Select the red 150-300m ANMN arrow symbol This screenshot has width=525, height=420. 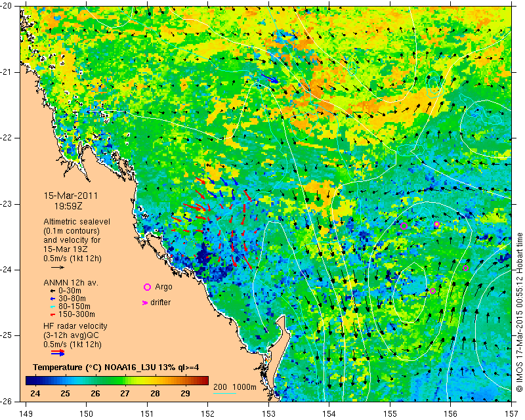(x=52, y=315)
